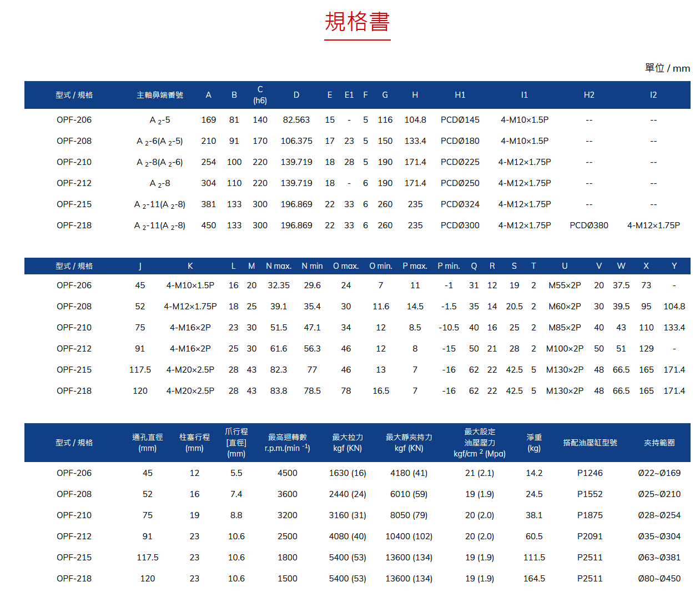The image size is (700, 602).
Task: Select the 10400 (102) static grip force cell
Action: [409, 536]
